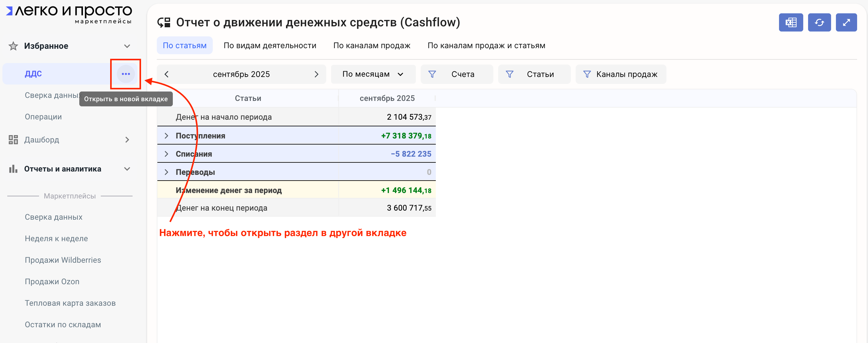Click the Избранное star icon

(13, 46)
